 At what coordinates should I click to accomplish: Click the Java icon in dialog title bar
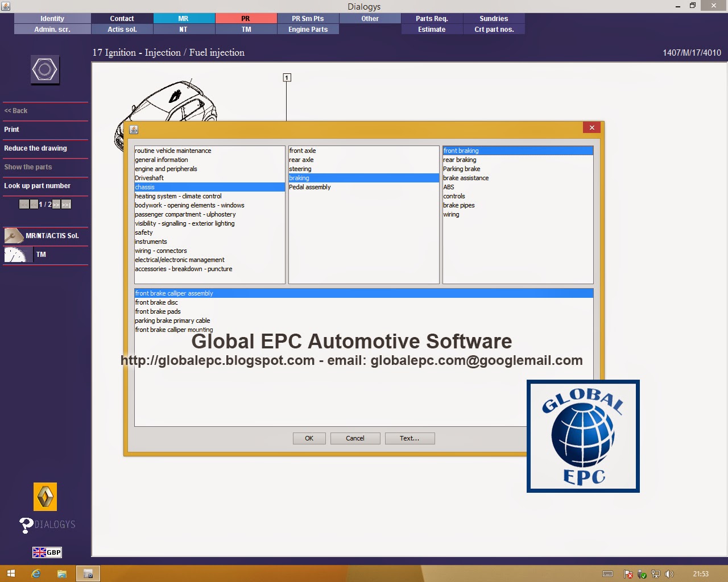pyautogui.click(x=134, y=130)
